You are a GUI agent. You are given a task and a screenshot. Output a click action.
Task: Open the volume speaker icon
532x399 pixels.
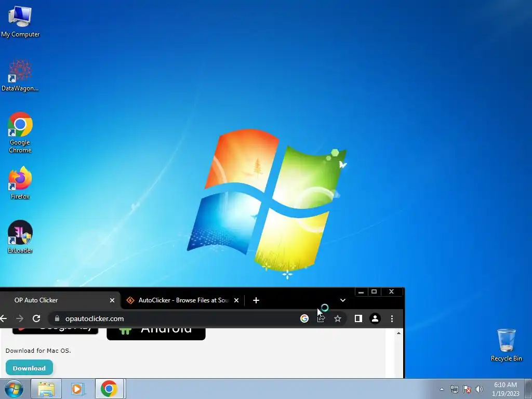tap(479, 389)
